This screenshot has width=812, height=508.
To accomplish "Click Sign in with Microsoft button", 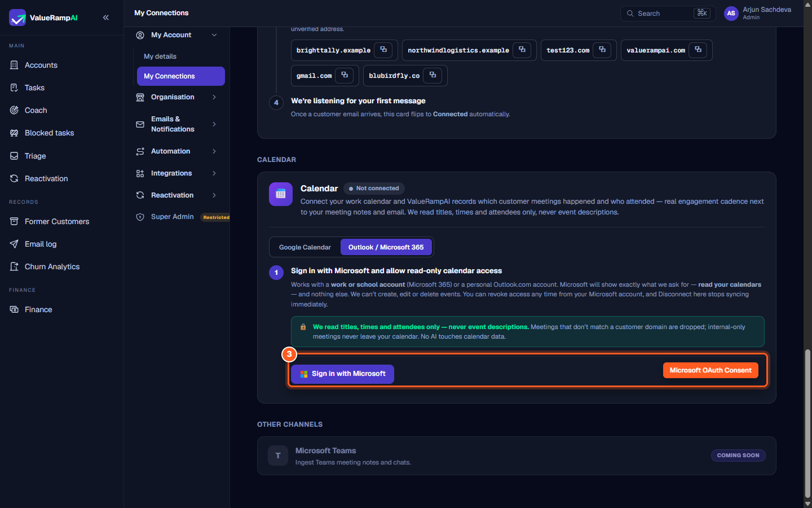I will (x=342, y=374).
